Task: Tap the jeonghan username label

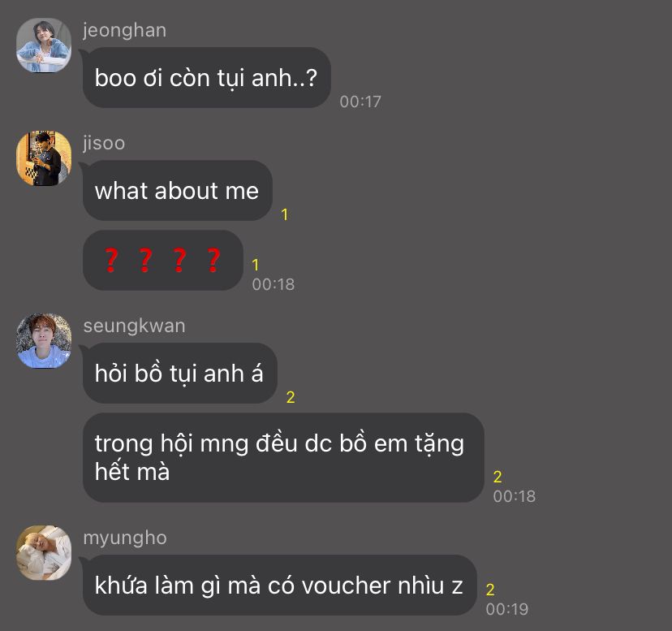Action: click(125, 31)
